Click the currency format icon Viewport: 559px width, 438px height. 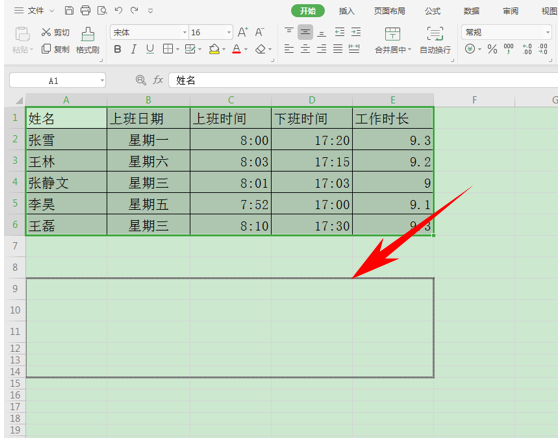pos(470,49)
